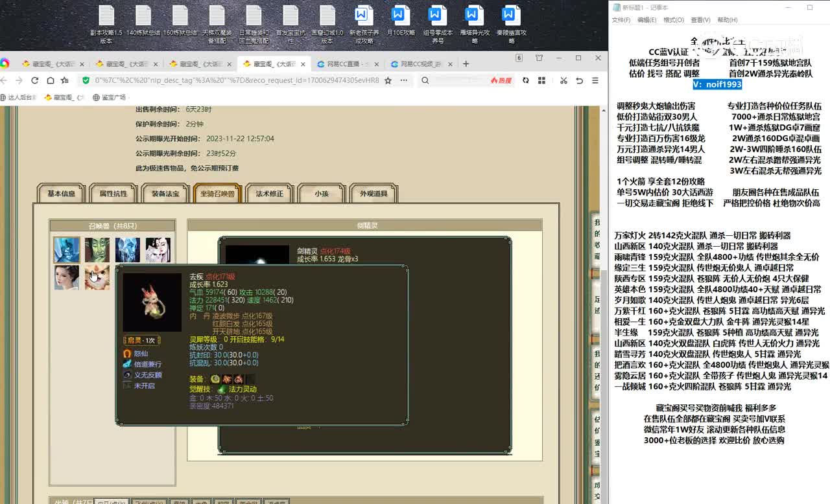Screen dimensions: 830x504
Task: Focus the browser address bar URL
Action: click(237, 80)
